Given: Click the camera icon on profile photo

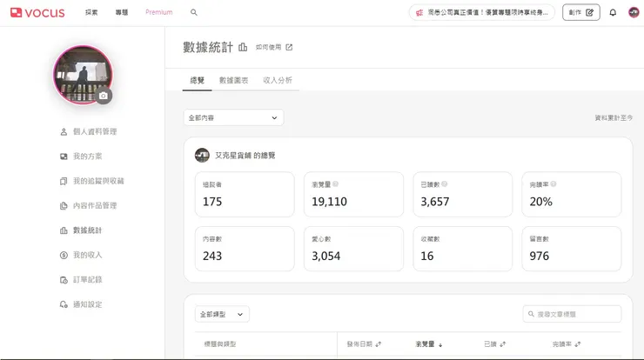Looking at the screenshot, I should click(x=104, y=96).
